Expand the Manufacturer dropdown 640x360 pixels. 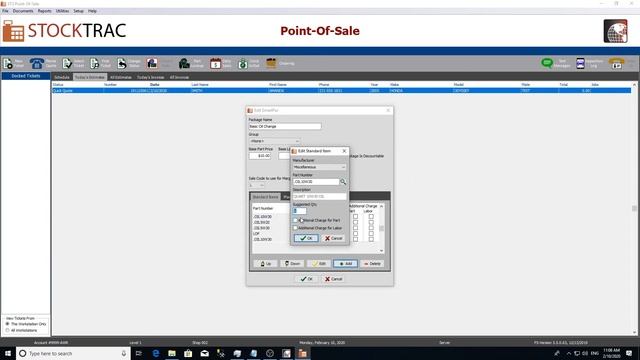coord(343,167)
